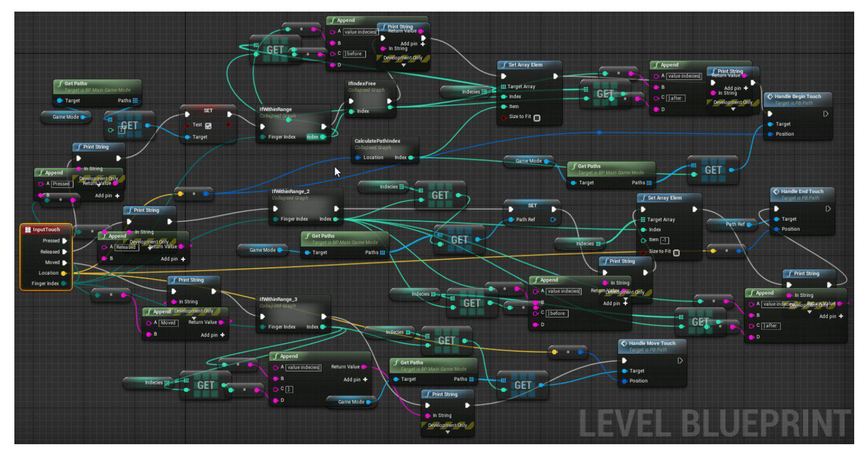Click Location input pin on CalculatePathIndex
Screen dimensions: 868x458
point(357,158)
